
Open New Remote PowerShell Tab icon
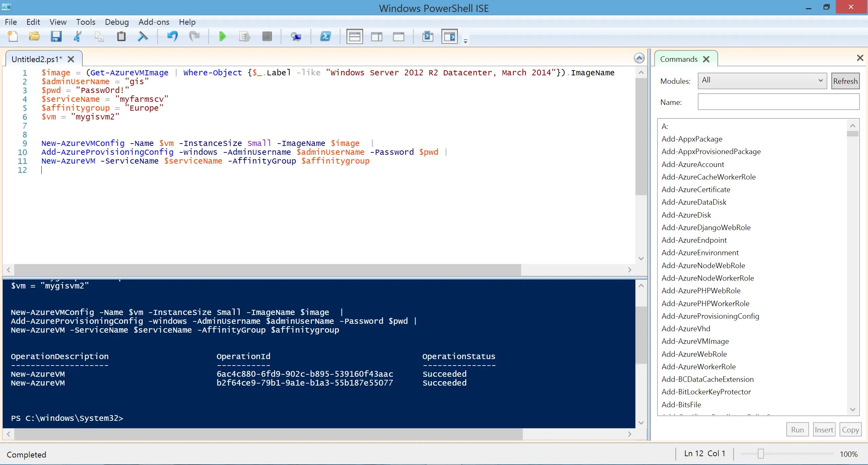[x=296, y=36]
